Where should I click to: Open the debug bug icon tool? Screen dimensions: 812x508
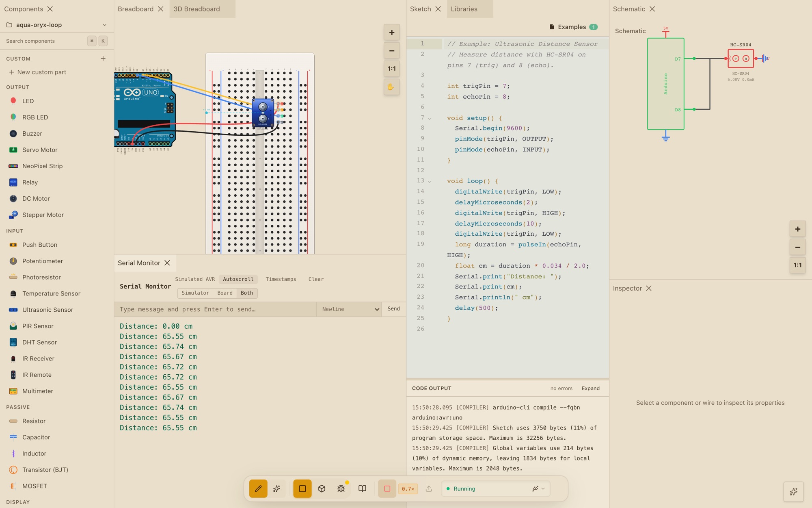click(341, 488)
